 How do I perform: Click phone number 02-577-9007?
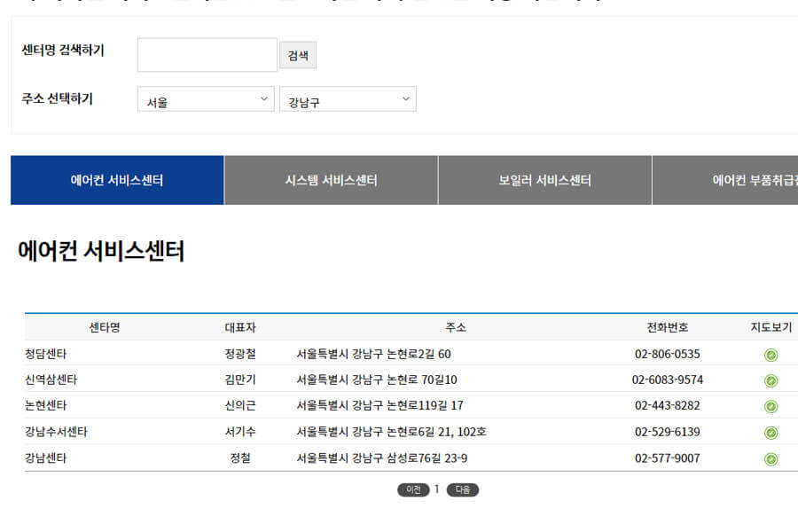pos(667,458)
